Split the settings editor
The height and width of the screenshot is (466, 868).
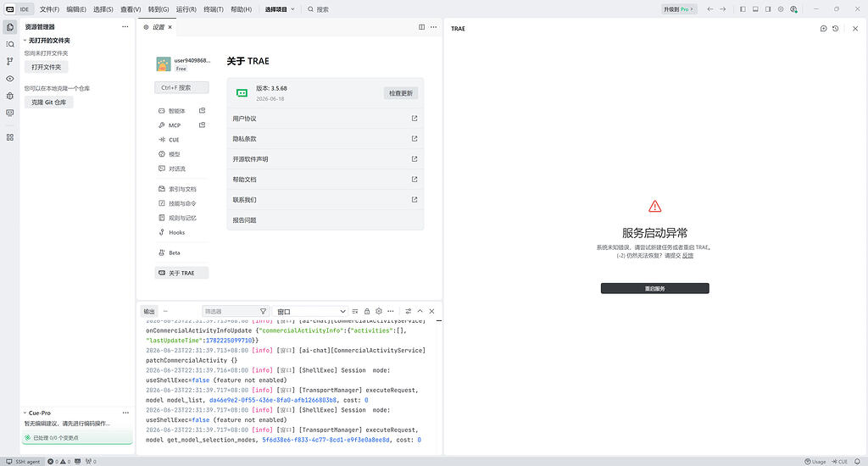pos(422,26)
